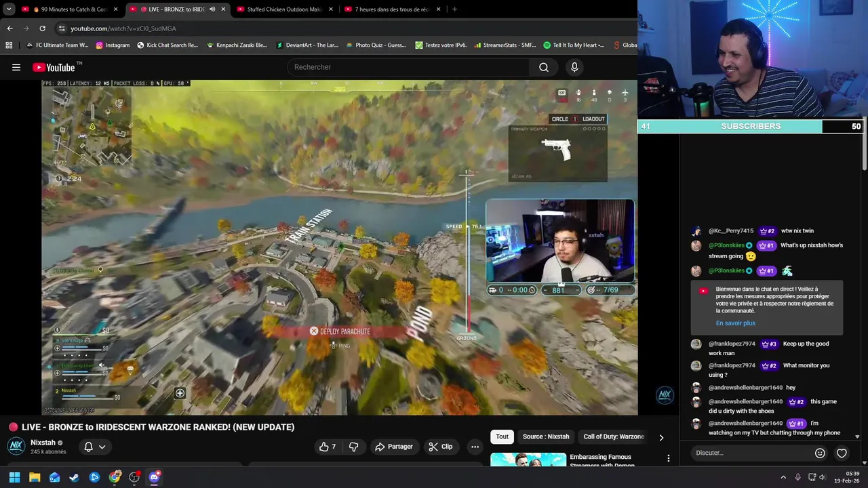Open the chat emoji picker
Image resolution: width=868 pixels, height=488 pixels.
pyautogui.click(x=820, y=453)
